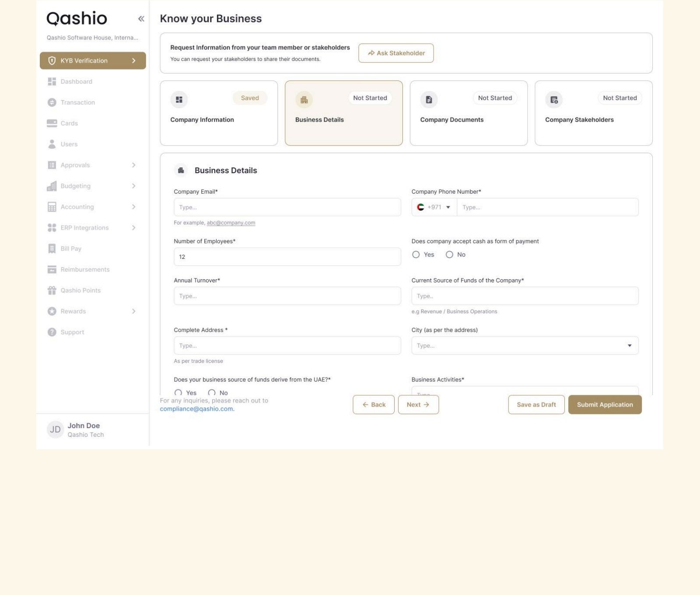This screenshot has width=700, height=595.
Task: Select Yes for cash payment acceptance
Action: 416,254
